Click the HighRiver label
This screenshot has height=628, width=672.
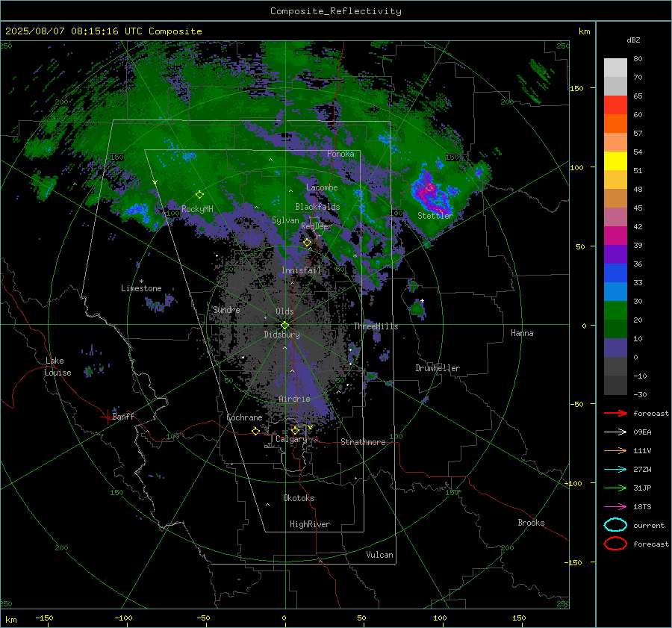tap(310, 524)
